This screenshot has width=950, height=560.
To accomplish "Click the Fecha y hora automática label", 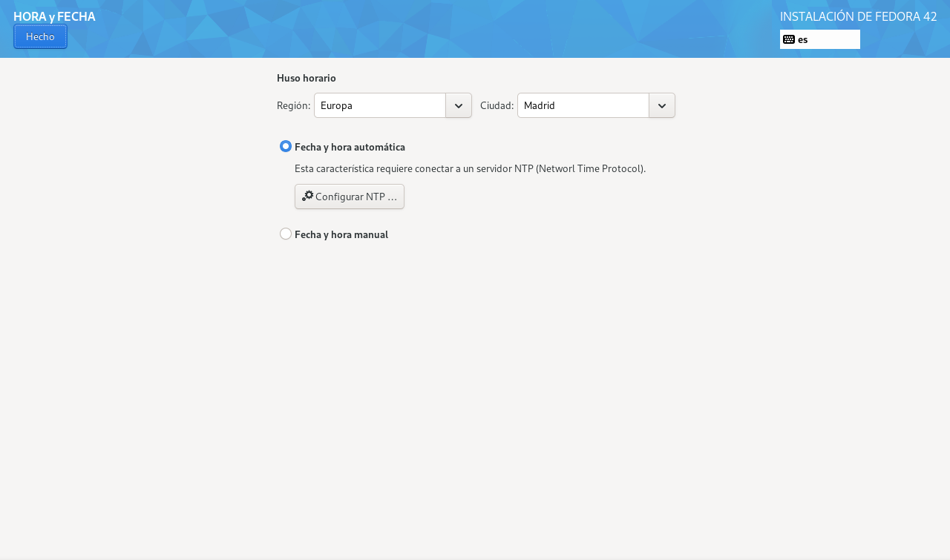I will [x=350, y=147].
